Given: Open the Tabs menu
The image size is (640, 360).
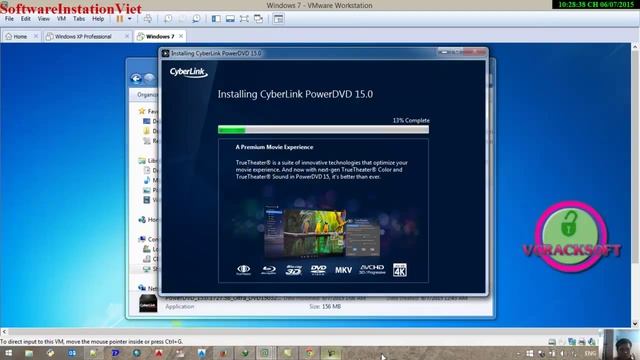Looking at the screenshot, I should point(79,19).
